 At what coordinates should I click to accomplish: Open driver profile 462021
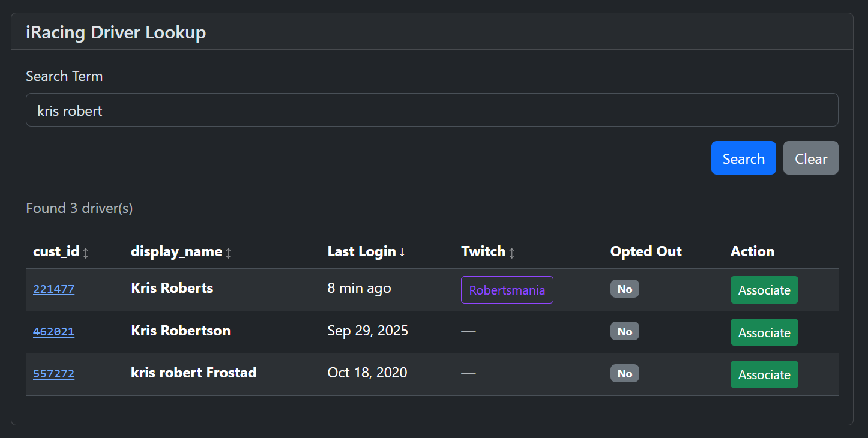point(53,332)
